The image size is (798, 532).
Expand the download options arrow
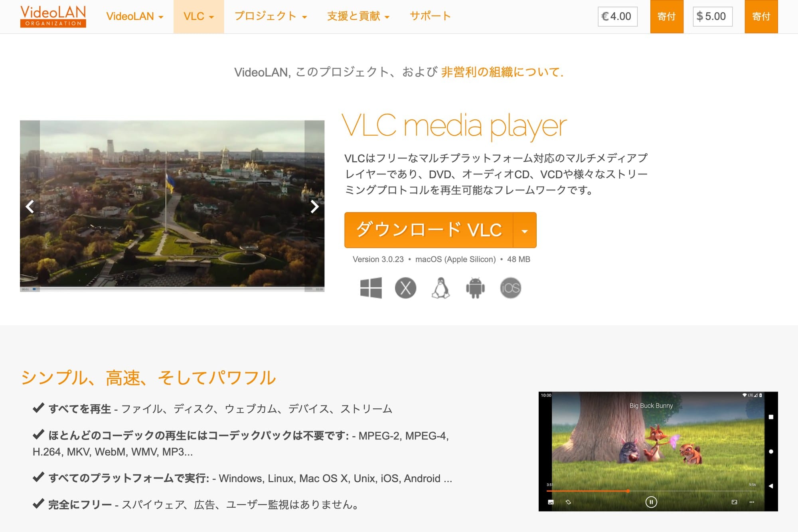(525, 230)
